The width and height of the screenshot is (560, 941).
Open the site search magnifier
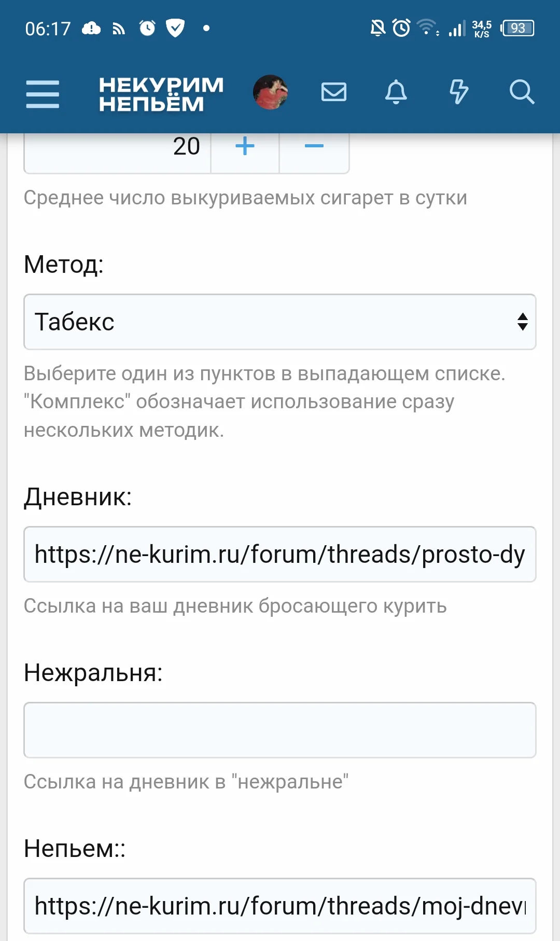(x=522, y=92)
